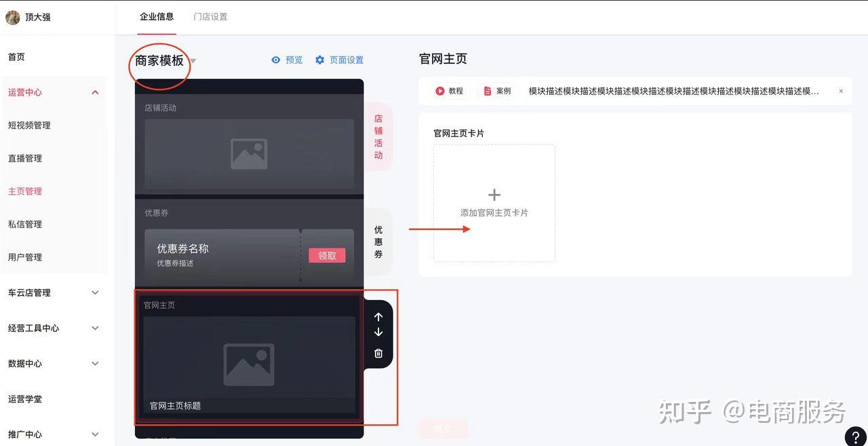Open 主页管理 in sidebar
Viewport: 868px width, 446px height.
tap(25, 191)
